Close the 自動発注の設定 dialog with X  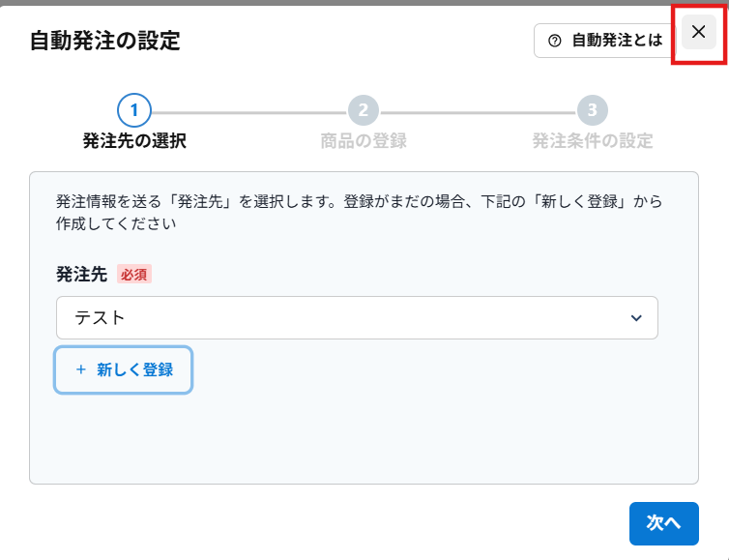click(698, 32)
